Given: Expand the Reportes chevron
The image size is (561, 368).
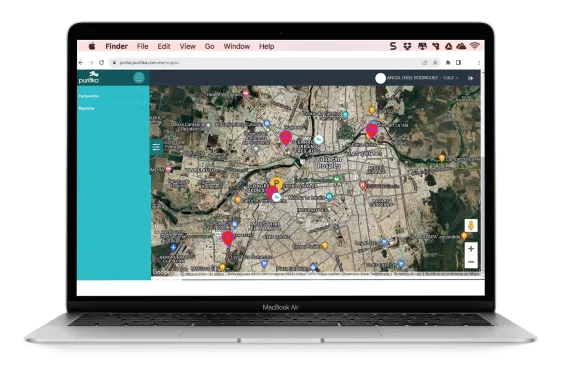Looking at the screenshot, I should (142, 108).
